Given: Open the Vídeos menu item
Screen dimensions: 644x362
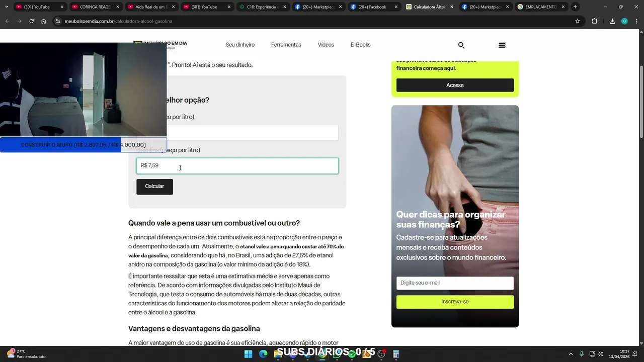Looking at the screenshot, I should coord(326,45).
